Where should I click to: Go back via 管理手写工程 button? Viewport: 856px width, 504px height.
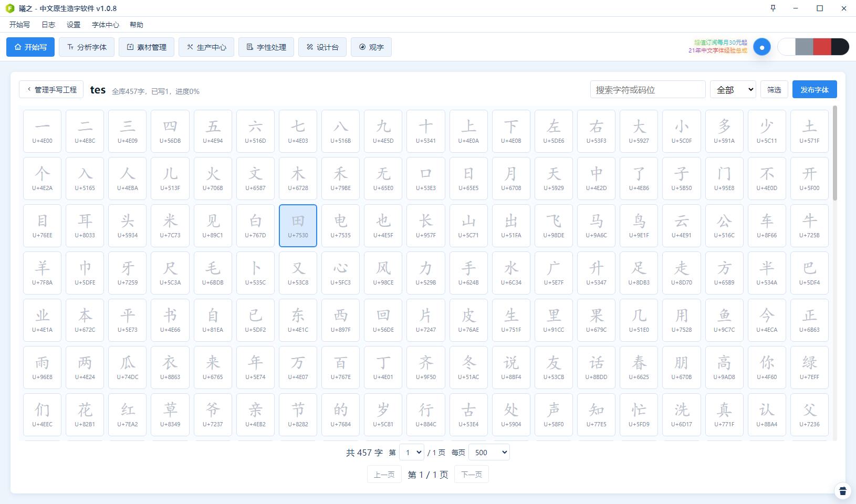pos(51,89)
